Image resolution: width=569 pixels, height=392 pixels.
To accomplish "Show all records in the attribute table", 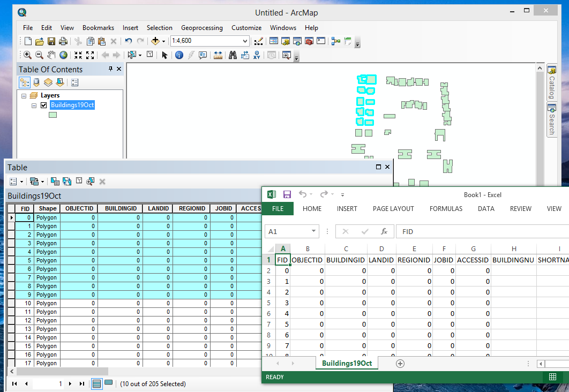I will coord(97,383).
